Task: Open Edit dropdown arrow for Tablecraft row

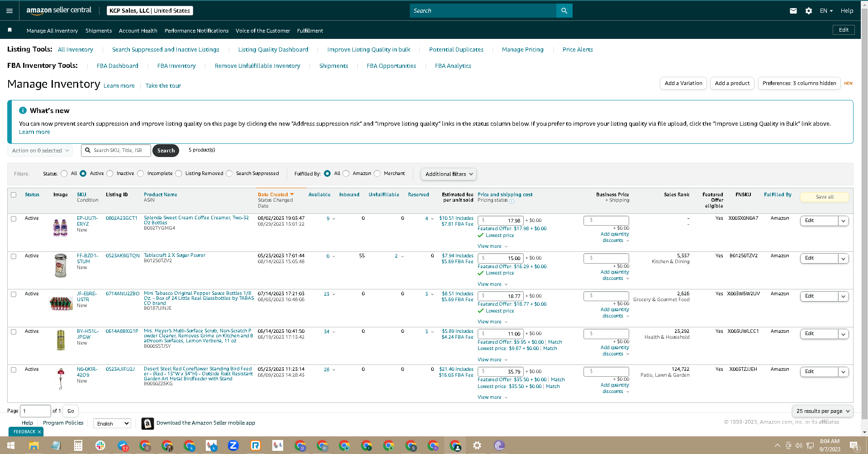Action: (x=843, y=259)
